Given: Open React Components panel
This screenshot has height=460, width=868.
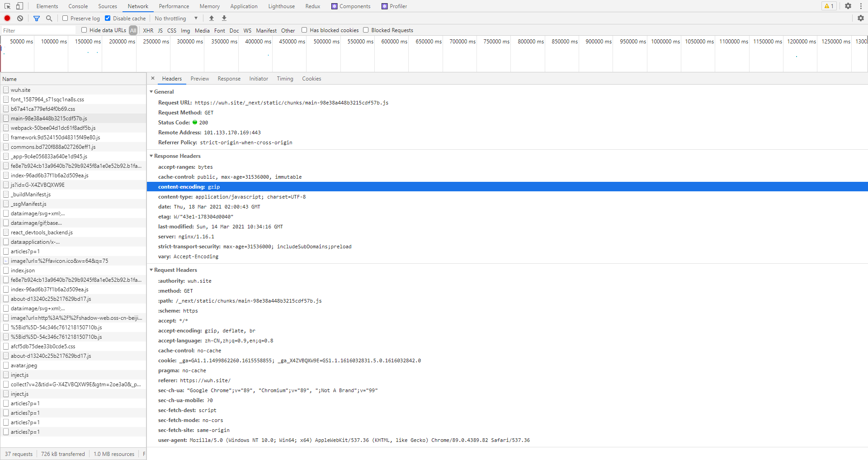Looking at the screenshot, I should tap(351, 6).
